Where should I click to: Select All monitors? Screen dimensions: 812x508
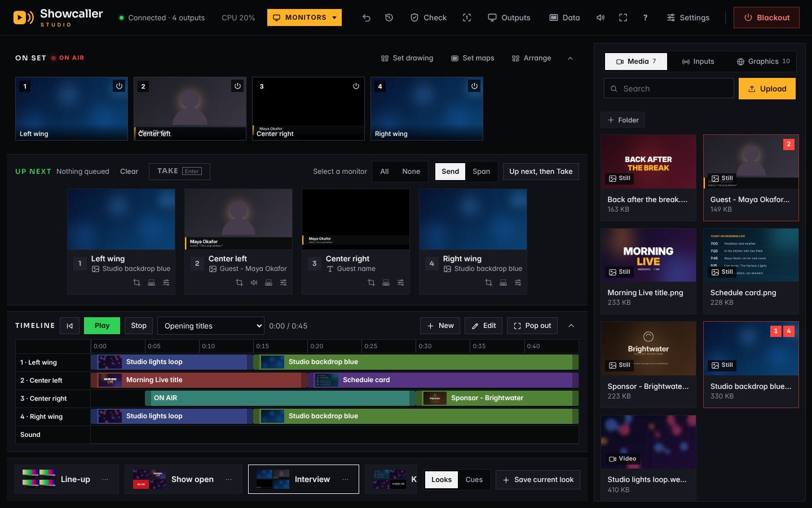(385, 172)
